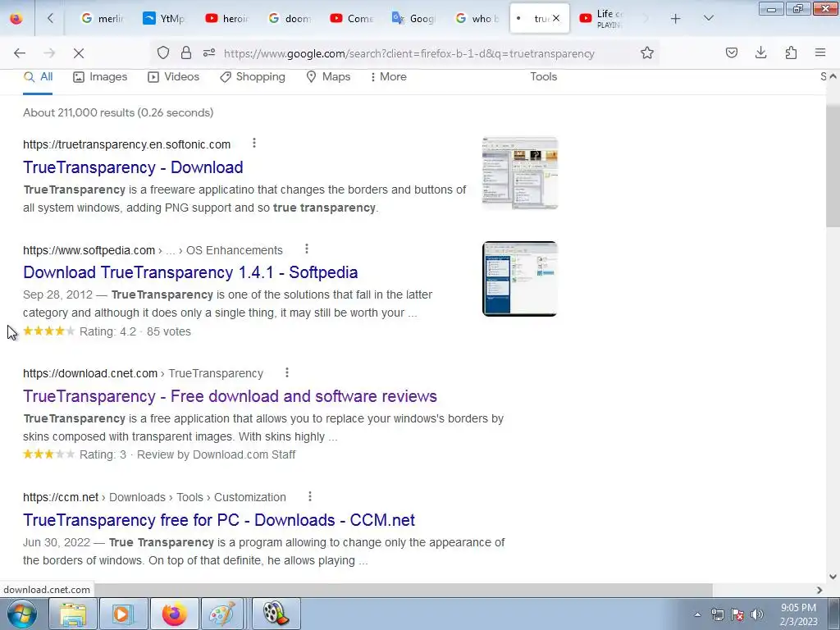Open the Windows Start menu
Viewport: 840px width, 630px height.
pos(21,614)
